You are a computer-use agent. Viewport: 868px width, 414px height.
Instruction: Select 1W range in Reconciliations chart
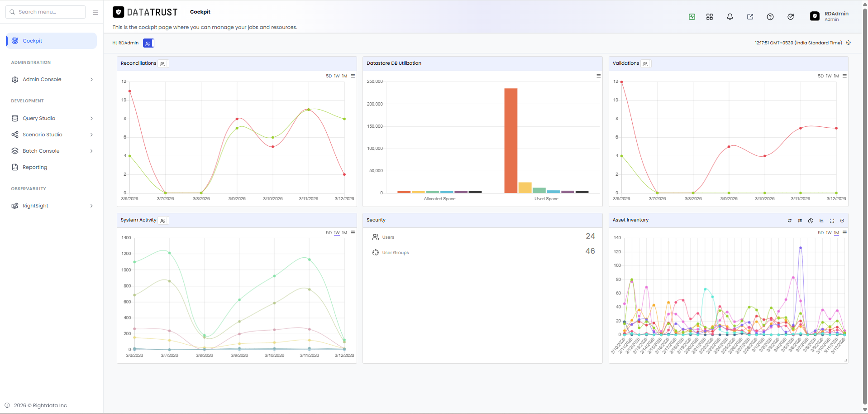337,76
